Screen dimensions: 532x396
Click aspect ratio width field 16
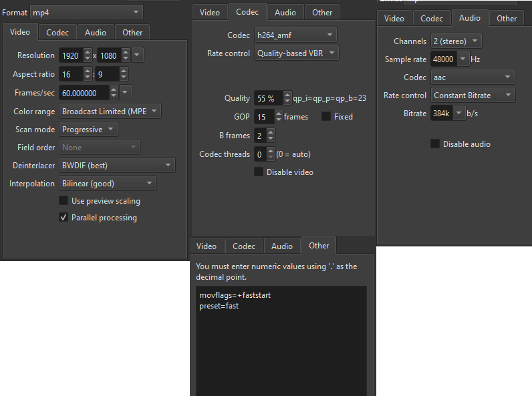point(72,74)
